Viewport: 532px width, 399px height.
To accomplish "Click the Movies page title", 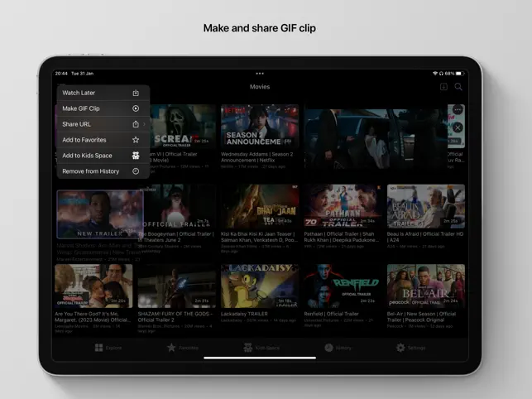I will coord(260,87).
